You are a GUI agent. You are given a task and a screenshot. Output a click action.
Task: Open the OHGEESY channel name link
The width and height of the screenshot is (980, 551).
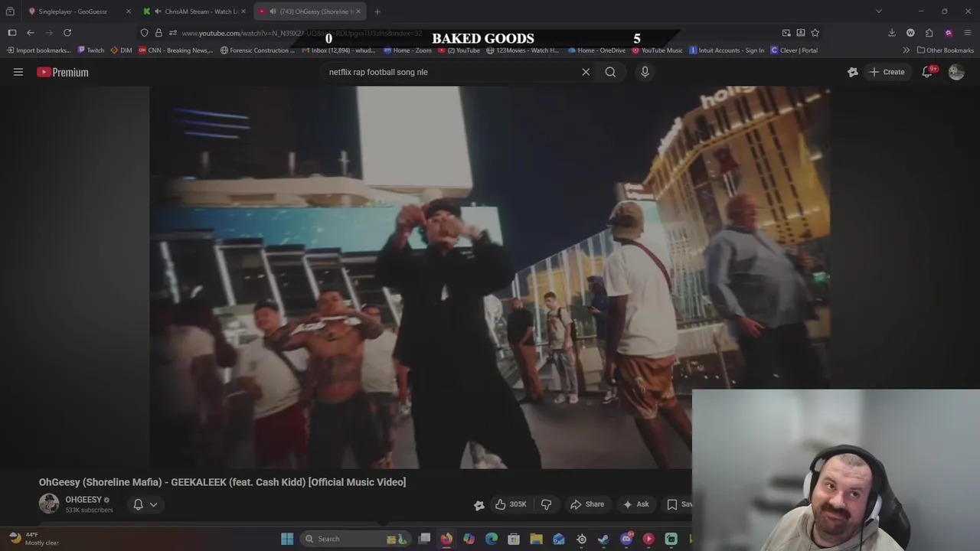coord(83,500)
